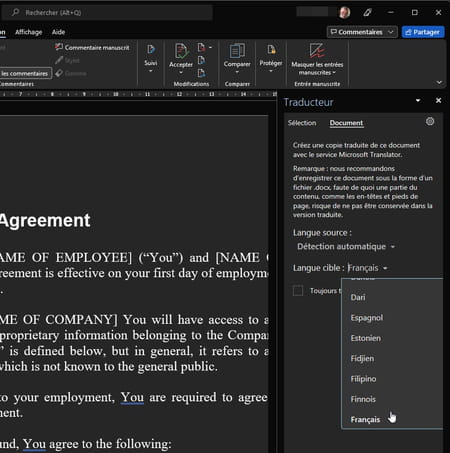Choose Dari from language list
This screenshot has width=450, height=453.
click(392, 297)
